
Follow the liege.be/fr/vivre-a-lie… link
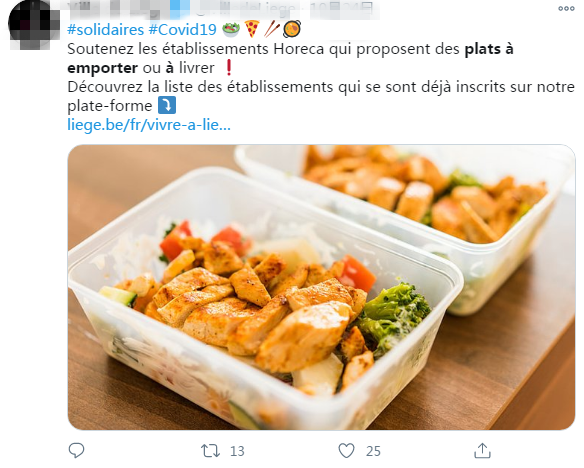(x=149, y=124)
